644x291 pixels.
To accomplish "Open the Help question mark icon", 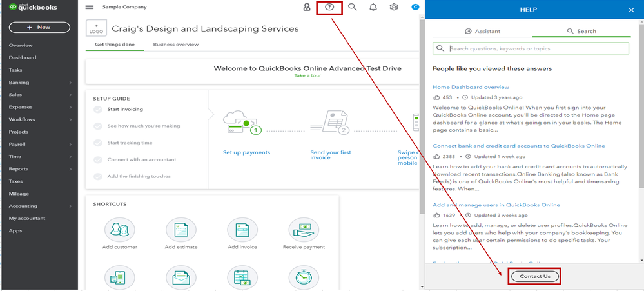I will click(x=329, y=7).
